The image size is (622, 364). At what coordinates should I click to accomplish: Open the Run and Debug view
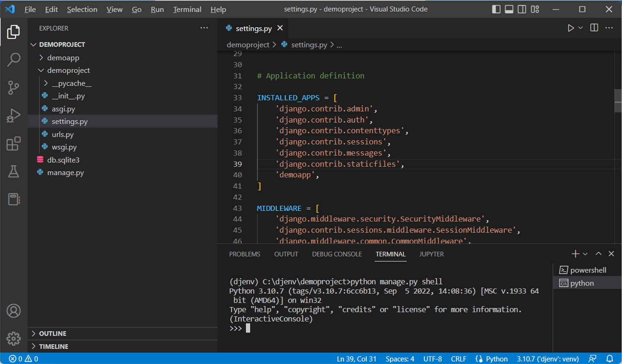tap(14, 115)
